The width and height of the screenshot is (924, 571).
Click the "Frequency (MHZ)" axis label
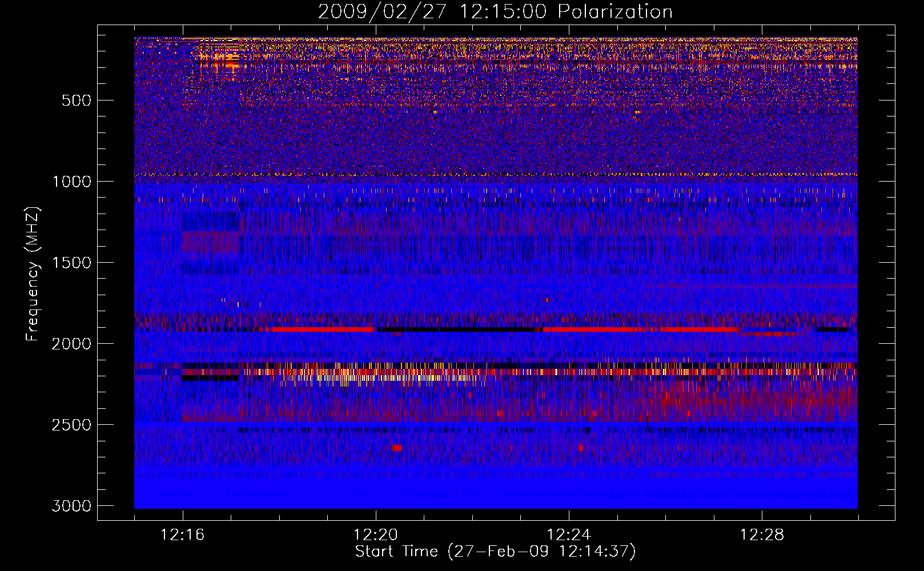[33, 274]
